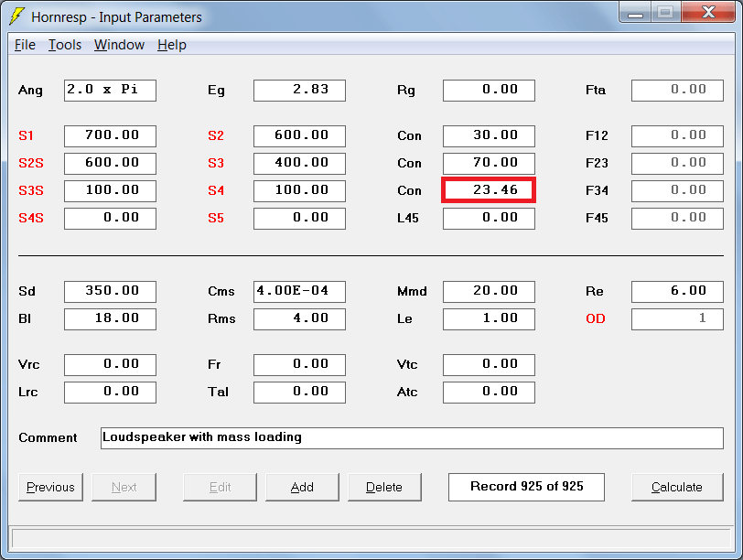Select the Rms input field
The width and height of the screenshot is (743, 560).
click(x=299, y=319)
